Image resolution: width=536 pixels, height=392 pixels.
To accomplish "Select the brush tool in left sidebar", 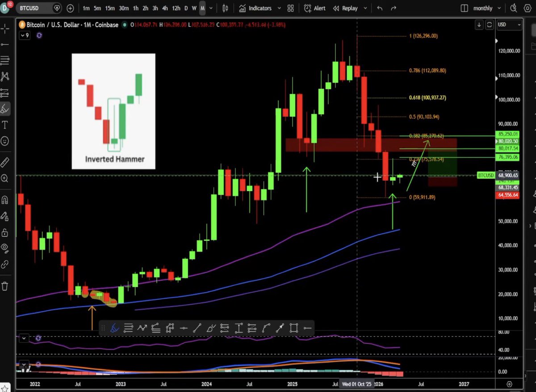I will (5, 108).
